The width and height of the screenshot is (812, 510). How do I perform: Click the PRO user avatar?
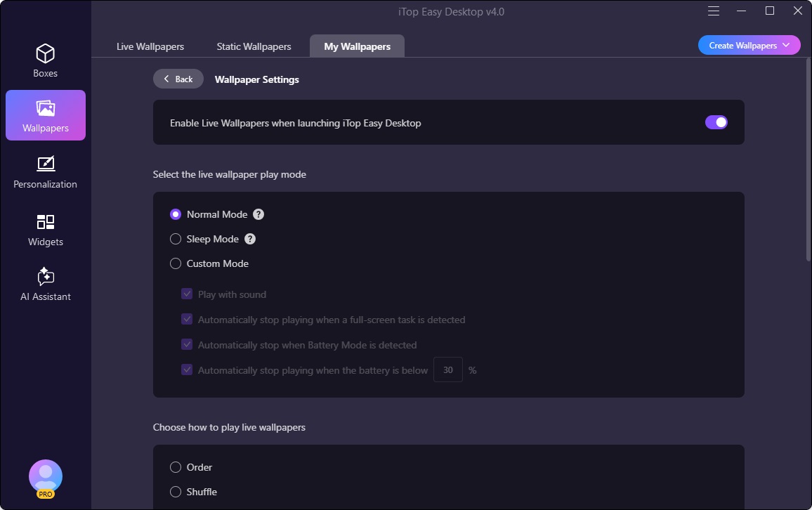tap(46, 477)
